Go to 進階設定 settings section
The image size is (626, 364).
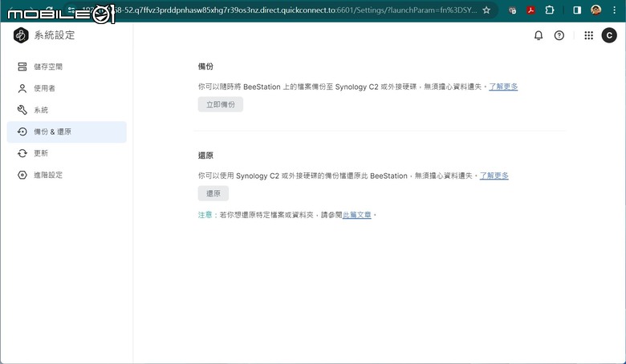point(67,175)
